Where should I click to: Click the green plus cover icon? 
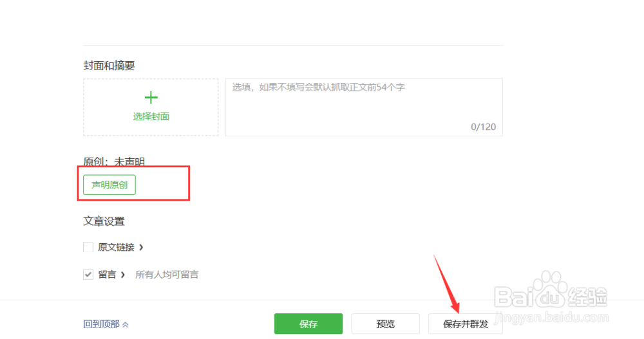(x=151, y=97)
